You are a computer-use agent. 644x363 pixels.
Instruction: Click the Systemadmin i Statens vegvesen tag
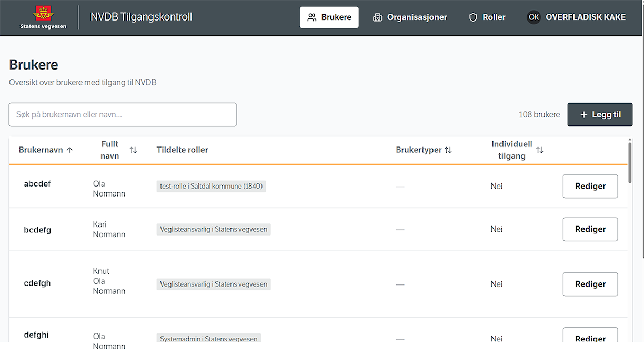[x=208, y=339]
